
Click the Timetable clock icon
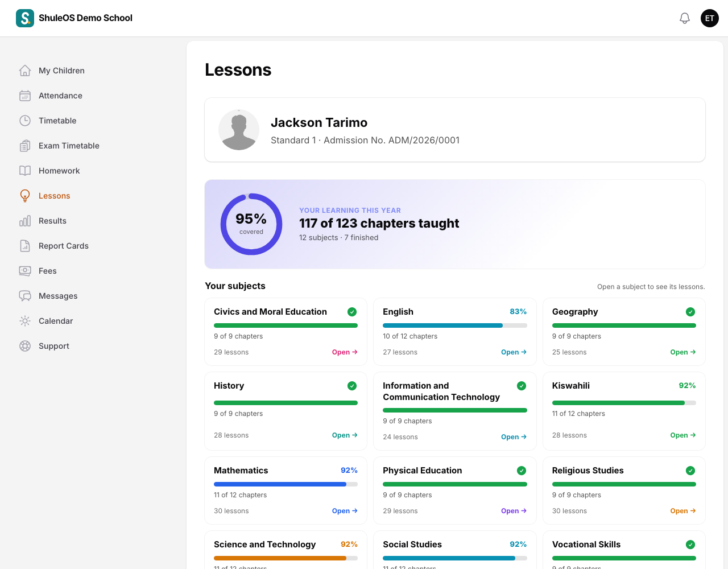tap(25, 121)
